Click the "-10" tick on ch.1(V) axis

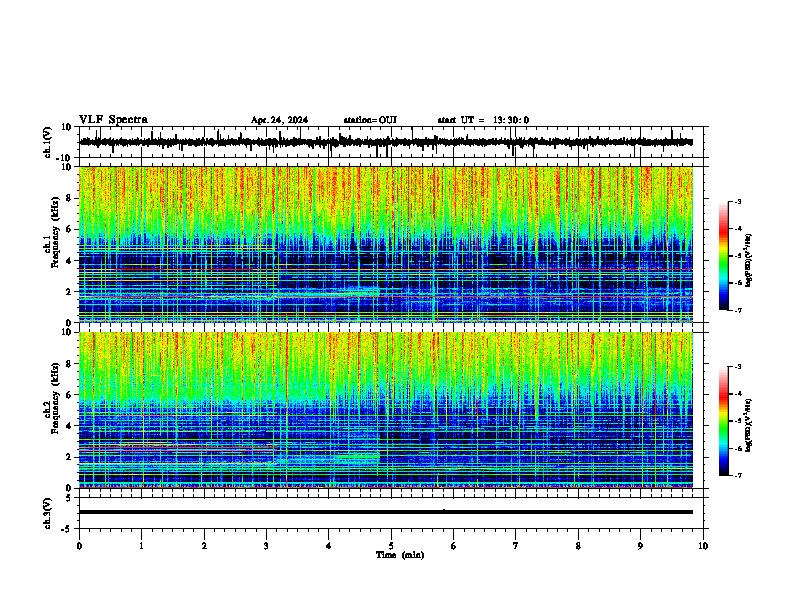pos(65,158)
